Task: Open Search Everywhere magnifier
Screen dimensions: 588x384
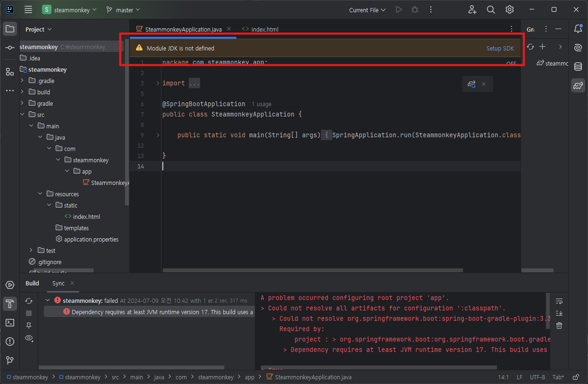Action: [491, 9]
